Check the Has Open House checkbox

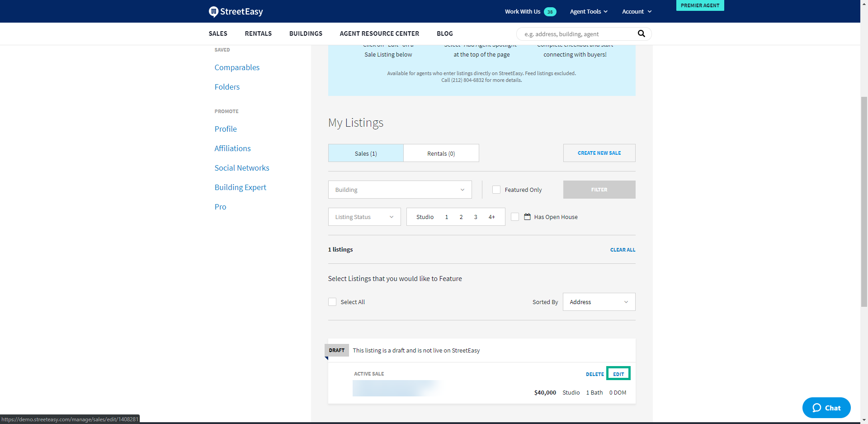tap(515, 217)
